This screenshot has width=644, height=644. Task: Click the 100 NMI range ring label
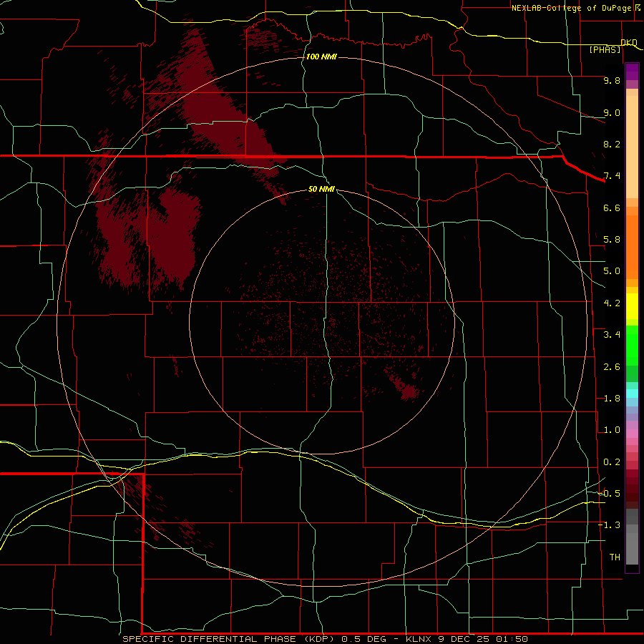pyautogui.click(x=321, y=57)
